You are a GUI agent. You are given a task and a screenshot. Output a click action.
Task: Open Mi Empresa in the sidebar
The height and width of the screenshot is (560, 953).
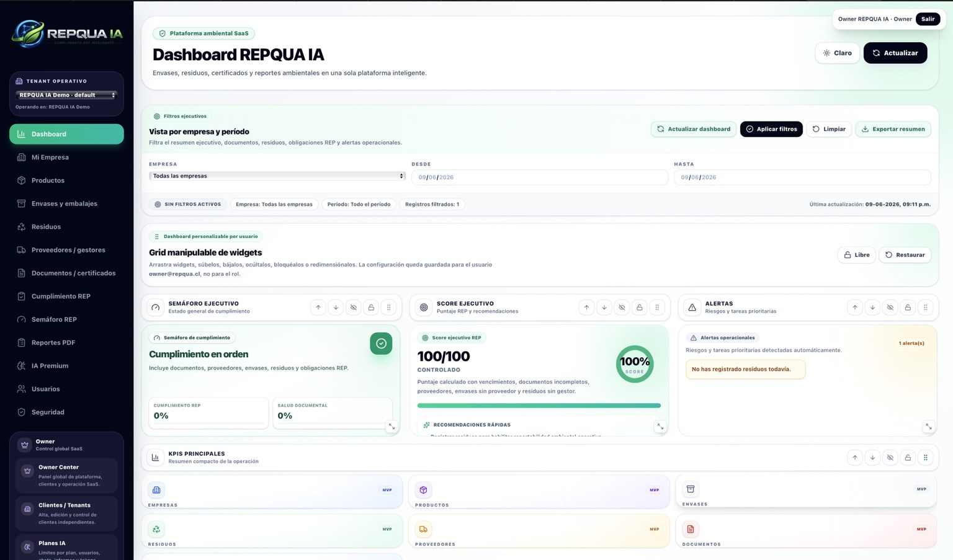tap(66, 158)
